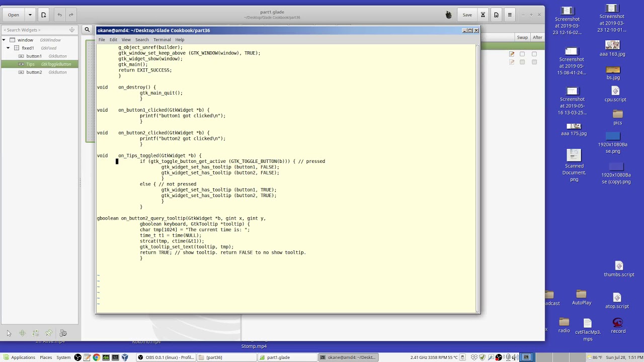Open Scanned Document.png desktop file
The height and width of the screenshot is (362, 644).
(574, 165)
